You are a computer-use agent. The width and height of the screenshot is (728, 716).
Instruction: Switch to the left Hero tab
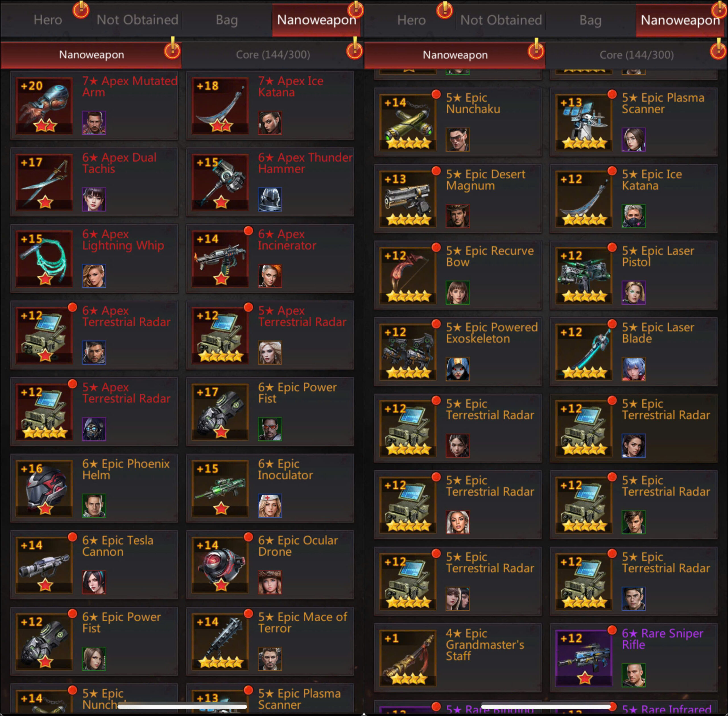(x=47, y=20)
